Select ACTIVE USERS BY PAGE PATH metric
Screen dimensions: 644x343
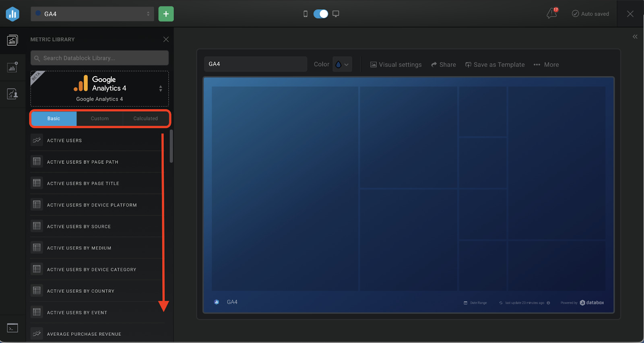point(83,162)
